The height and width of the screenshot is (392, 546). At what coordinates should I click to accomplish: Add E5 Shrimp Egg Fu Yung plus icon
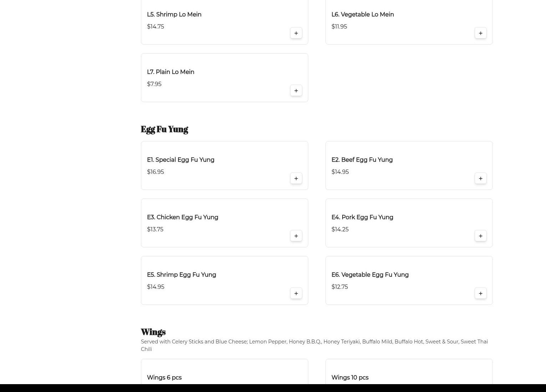pyautogui.click(x=296, y=293)
